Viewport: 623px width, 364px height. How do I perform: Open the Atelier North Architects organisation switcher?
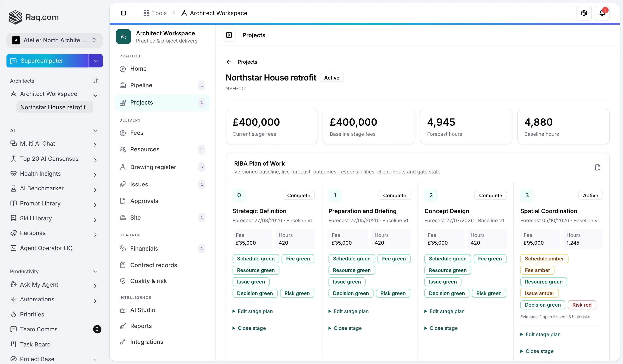coord(54,40)
